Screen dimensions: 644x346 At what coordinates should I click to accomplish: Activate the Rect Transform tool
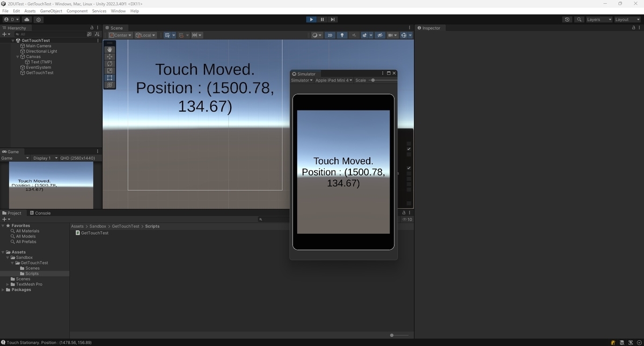(x=109, y=78)
